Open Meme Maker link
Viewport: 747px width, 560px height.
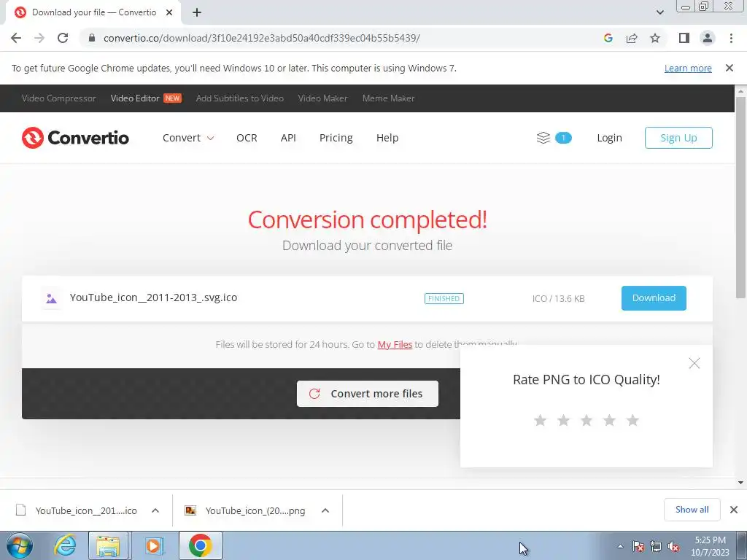388,98
